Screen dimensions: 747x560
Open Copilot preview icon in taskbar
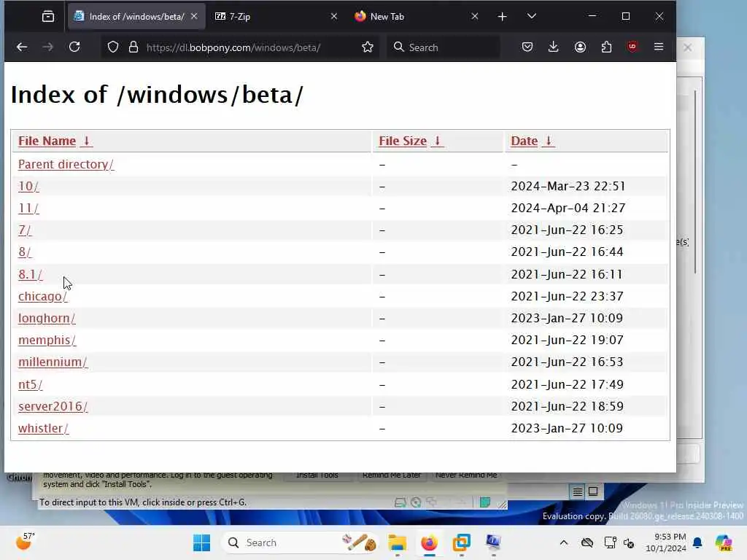[x=723, y=542]
